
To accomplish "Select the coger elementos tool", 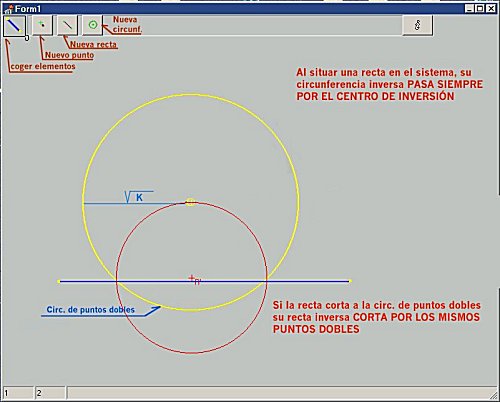I will click(14, 26).
